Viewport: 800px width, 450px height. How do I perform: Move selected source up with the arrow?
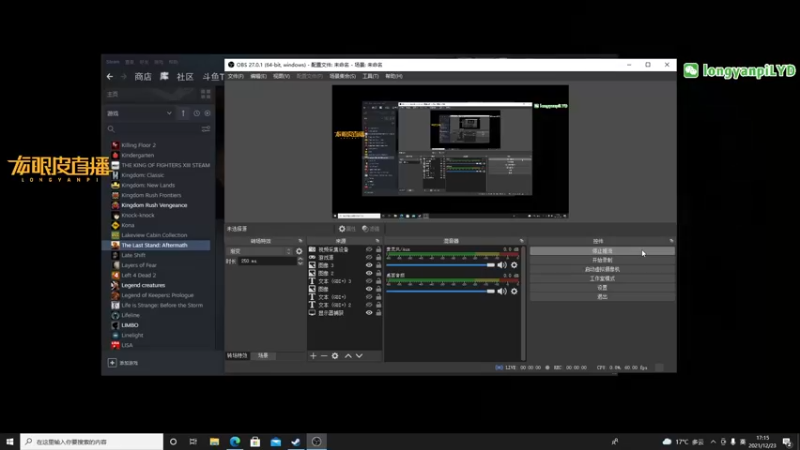click(x=348, y=356)
